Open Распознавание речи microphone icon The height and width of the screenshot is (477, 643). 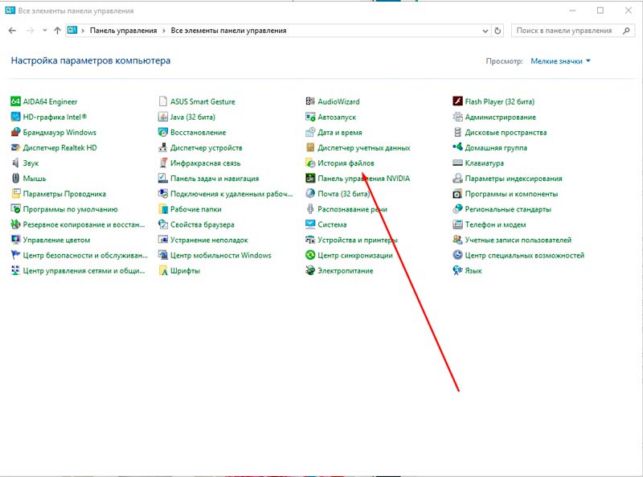coord(310,209)
